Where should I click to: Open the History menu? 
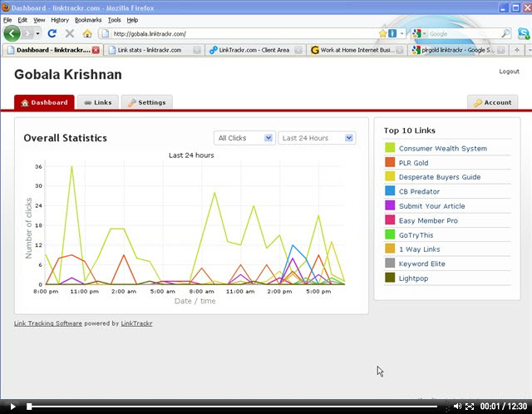pos(60,20)
